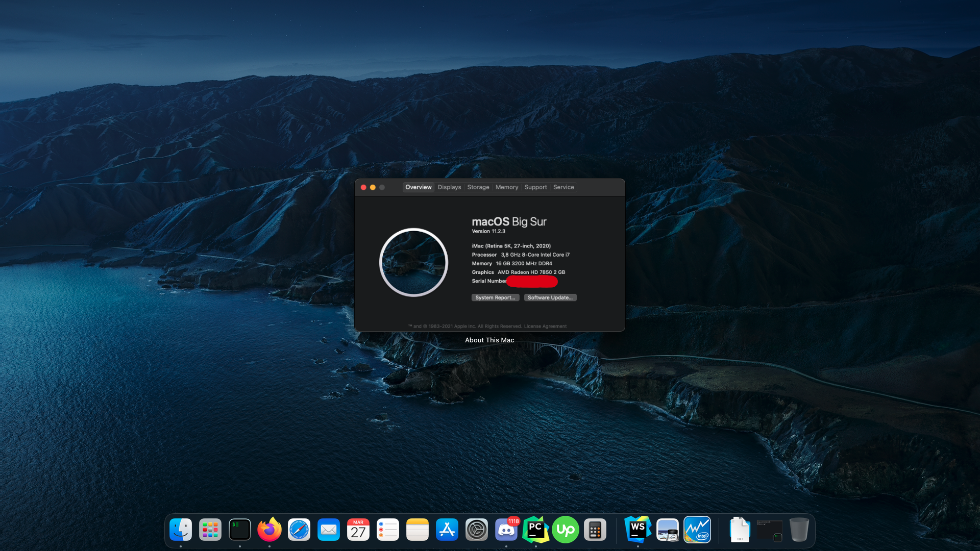Launch Firefox from the dock
980x551 pixels.
[269, 530]
